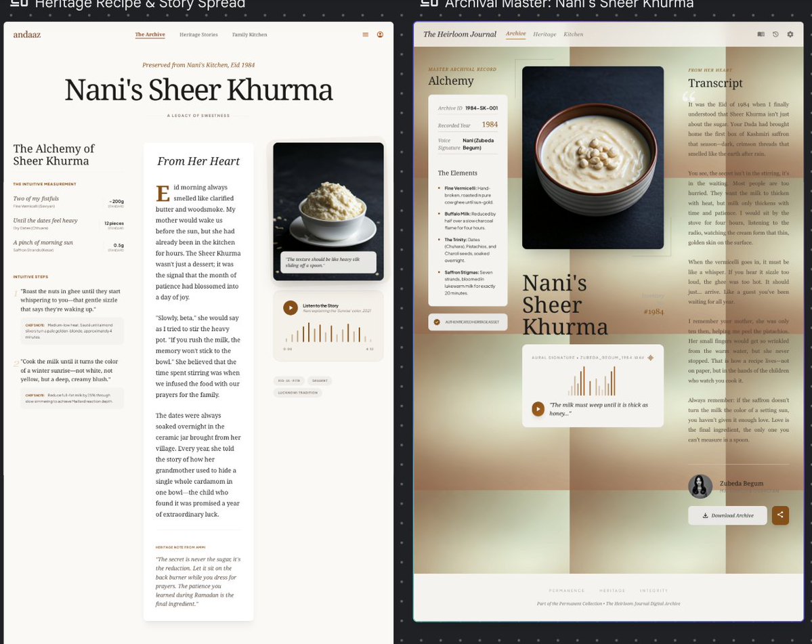
Task: Open settings gear in Heirloom Journal header
Action: tap(790, 34)
